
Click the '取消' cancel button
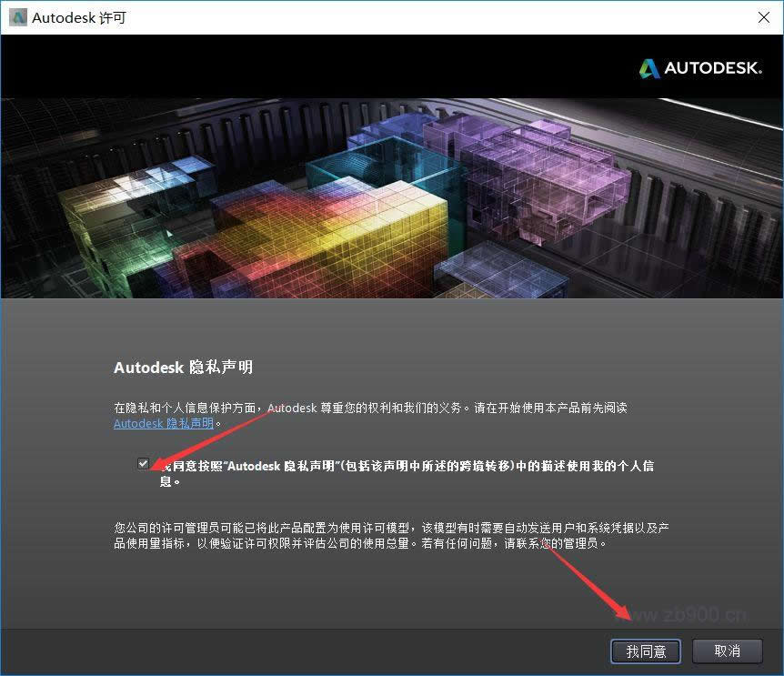click(727, 651)
